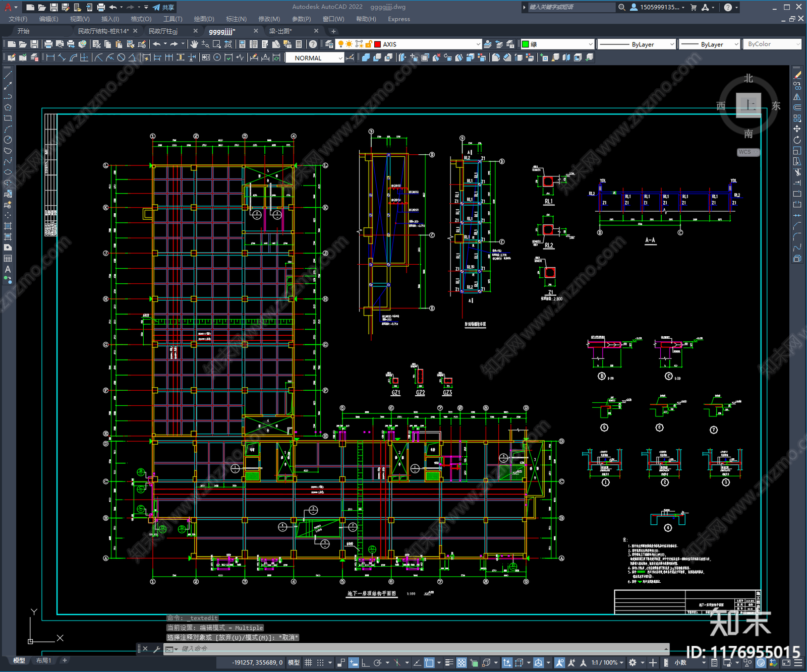Click the green color swatch in properties toolbar

click(525, 44)
